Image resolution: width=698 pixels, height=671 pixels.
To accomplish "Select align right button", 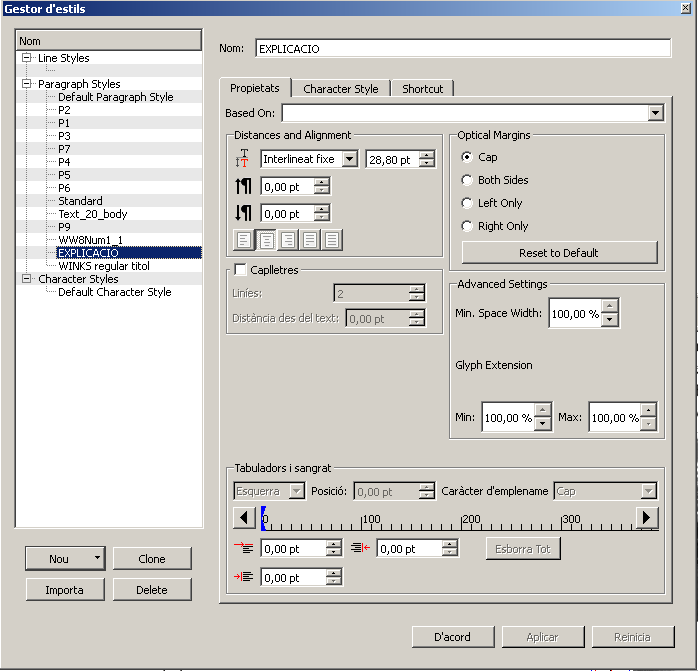I will (x=288, y=240).
